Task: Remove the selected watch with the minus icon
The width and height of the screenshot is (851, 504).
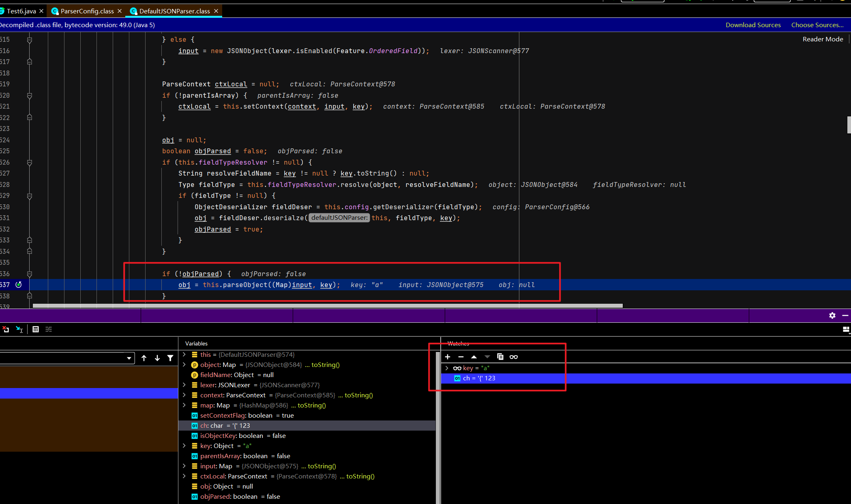Action: coord(461,357)
